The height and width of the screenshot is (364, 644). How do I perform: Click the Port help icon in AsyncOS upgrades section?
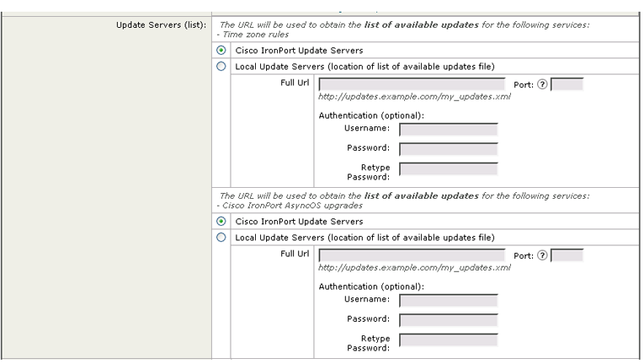click(x=542, y=255)
